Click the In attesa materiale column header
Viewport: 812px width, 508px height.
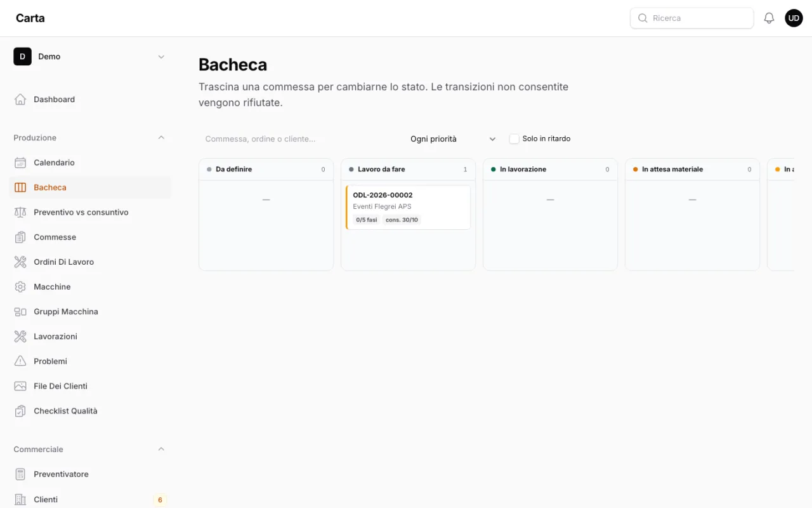point(692,170)
